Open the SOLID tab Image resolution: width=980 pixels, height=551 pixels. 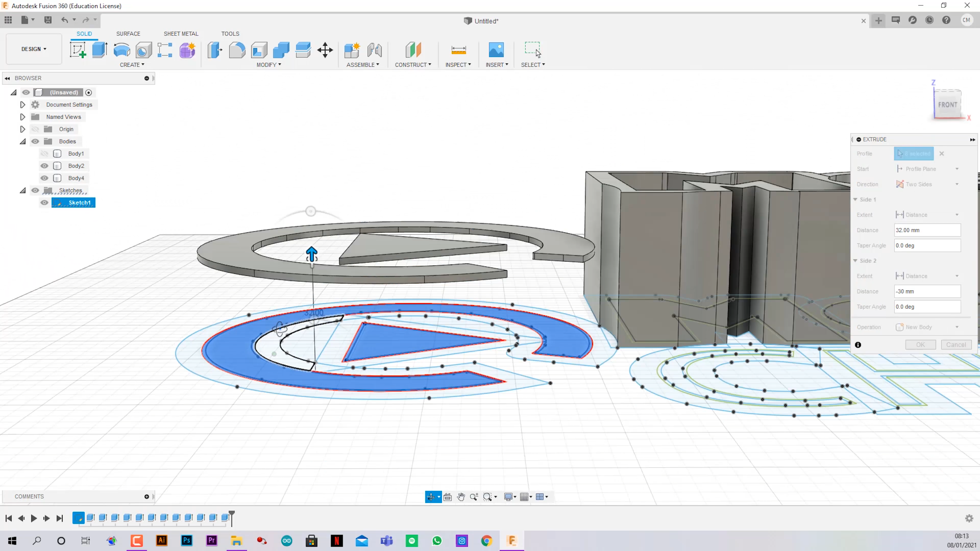click(84, 33)
